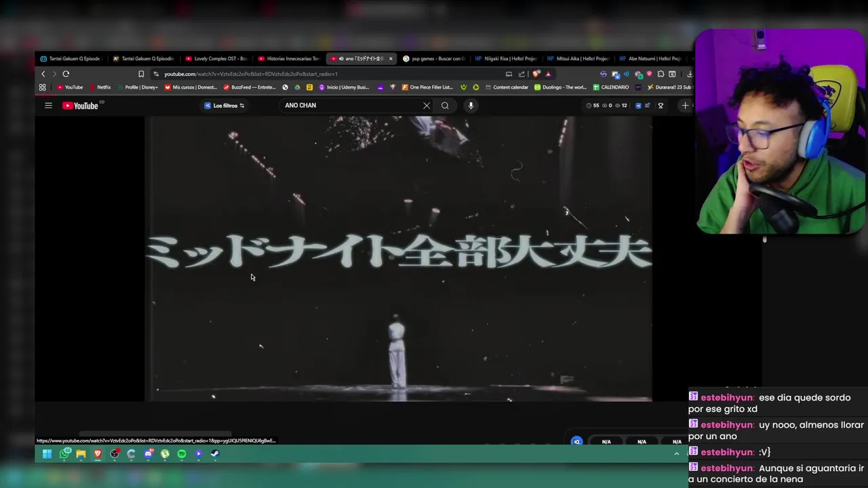Click the blue extension icon beside stats

638,106
